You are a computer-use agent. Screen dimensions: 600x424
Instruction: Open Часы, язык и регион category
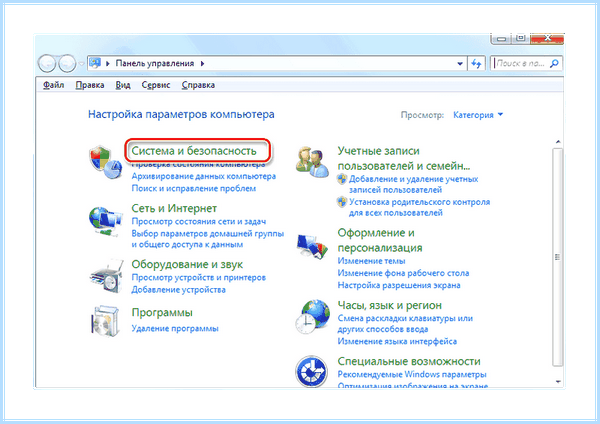(x=390, y=305)
